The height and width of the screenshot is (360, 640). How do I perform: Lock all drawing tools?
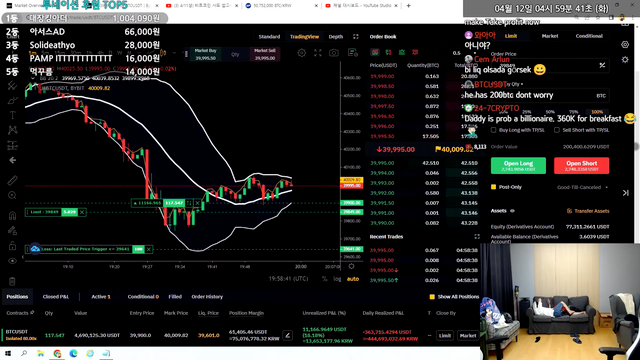coord(12,245)
